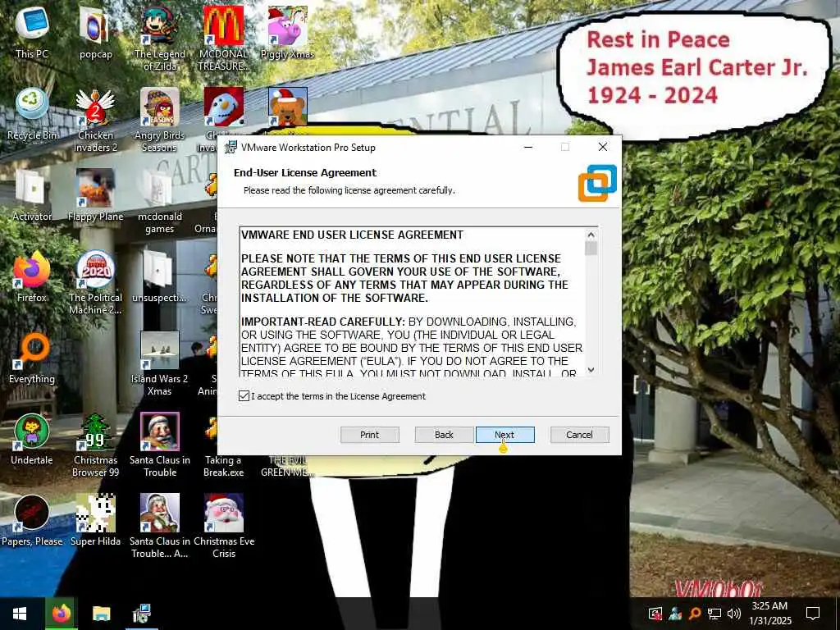
Task: Select the Flappy Plane shortcut
Action: coord(95,195)
